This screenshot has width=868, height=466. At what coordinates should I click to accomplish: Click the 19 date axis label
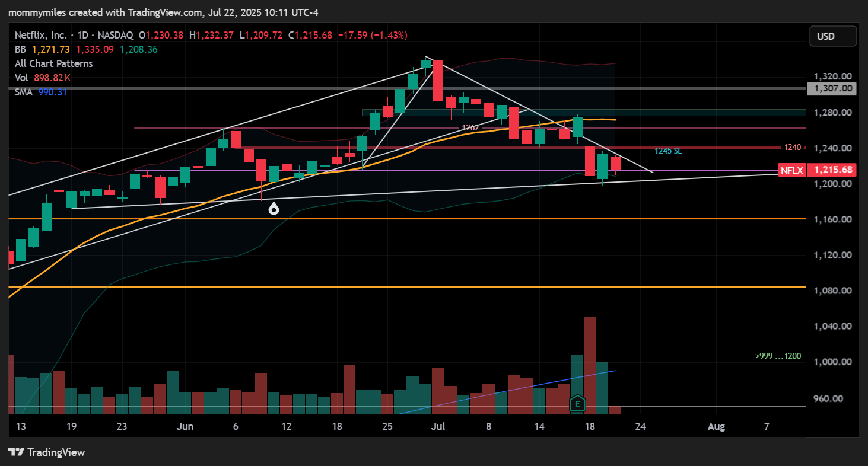pos(71,426)
